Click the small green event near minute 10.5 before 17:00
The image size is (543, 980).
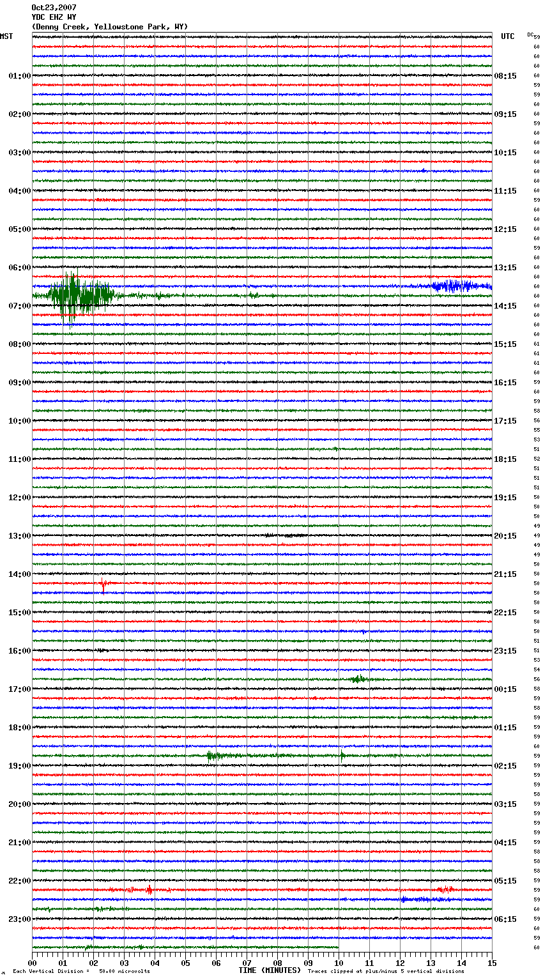(x=358, y=679)
